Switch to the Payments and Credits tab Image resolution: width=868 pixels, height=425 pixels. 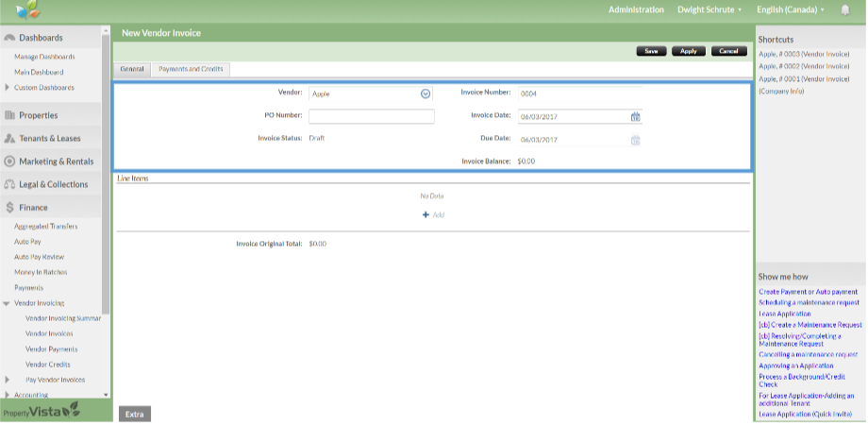click(191, 69)
